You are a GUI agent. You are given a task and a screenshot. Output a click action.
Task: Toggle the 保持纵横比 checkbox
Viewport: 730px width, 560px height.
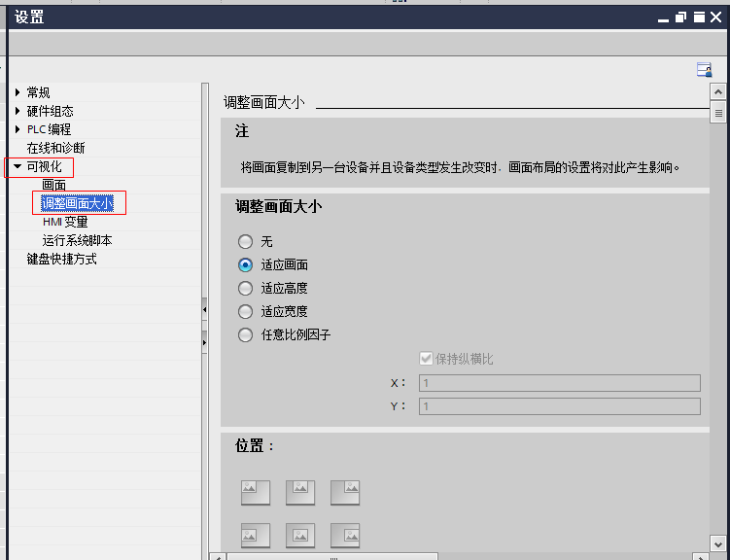[x=426, y=359]
